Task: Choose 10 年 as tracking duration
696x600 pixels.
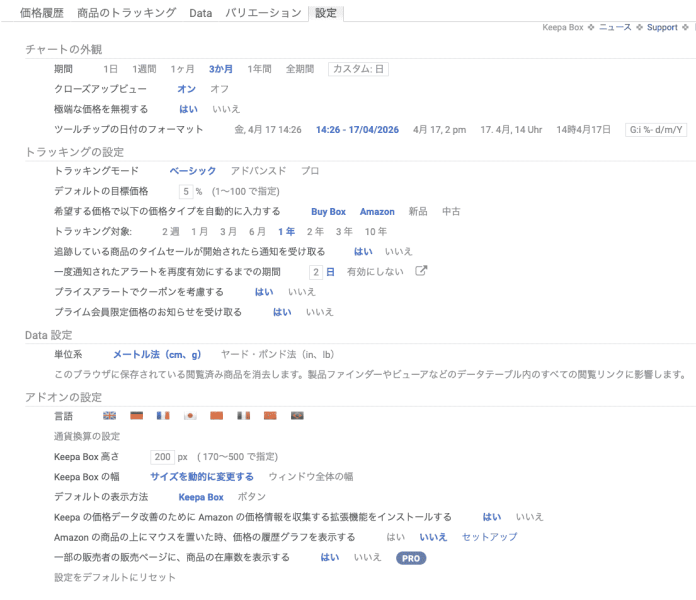Action: pos(376,231)
